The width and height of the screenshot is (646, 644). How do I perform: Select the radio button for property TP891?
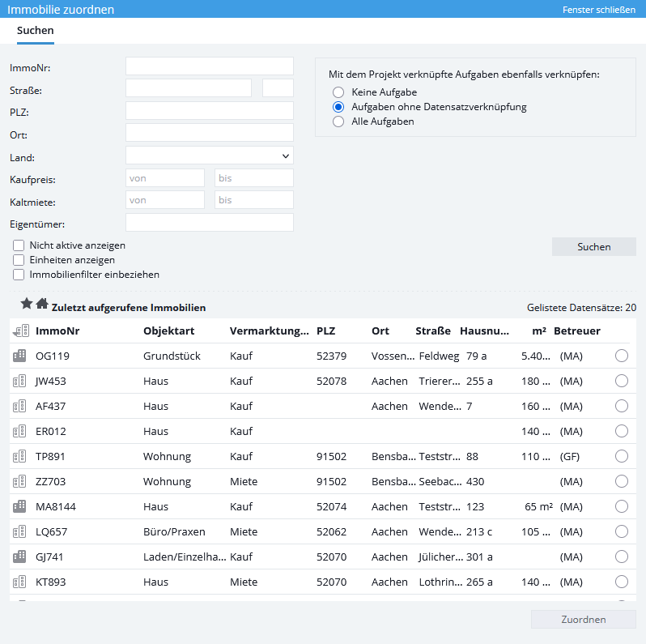(x=621, y=456)
